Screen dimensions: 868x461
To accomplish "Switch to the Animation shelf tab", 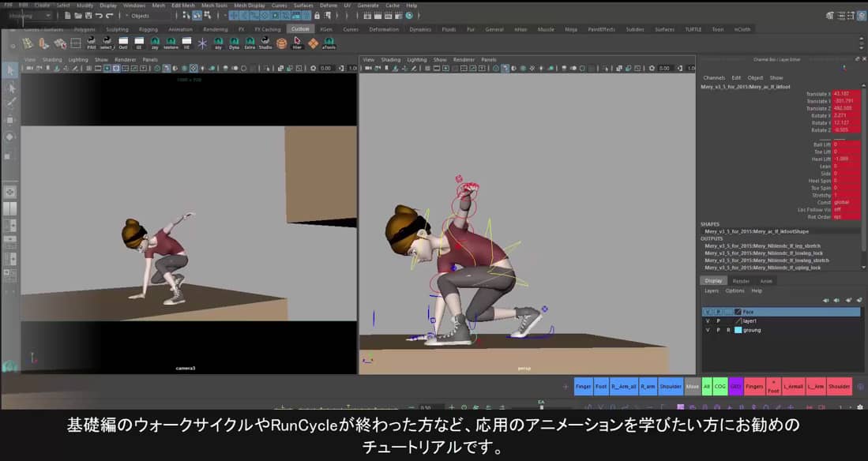I will coord(180,29).
